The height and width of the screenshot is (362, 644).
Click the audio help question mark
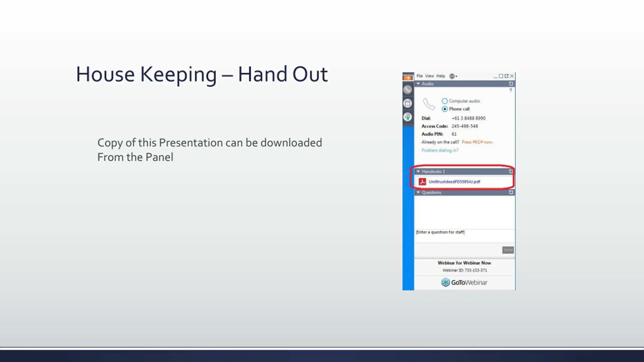[510, 90]
